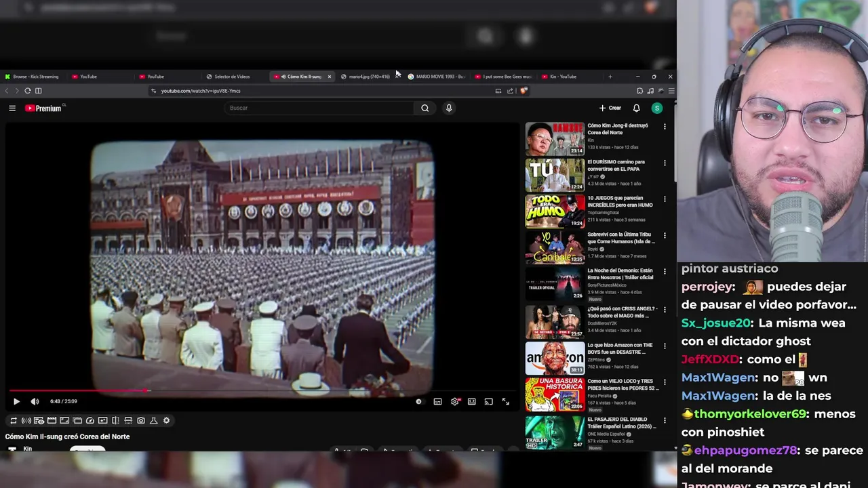
Task: Open options for Cómo Kim Jong-il destruyó video
Action: (665, 127)
